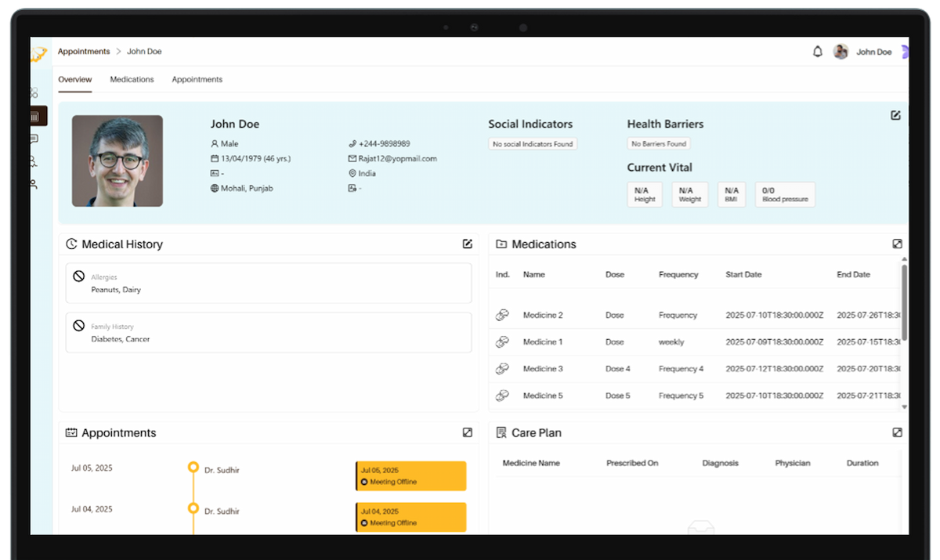Expand the Appointments panel
Viewport: 940px width, 560px height.
click(x=467, y=432)
